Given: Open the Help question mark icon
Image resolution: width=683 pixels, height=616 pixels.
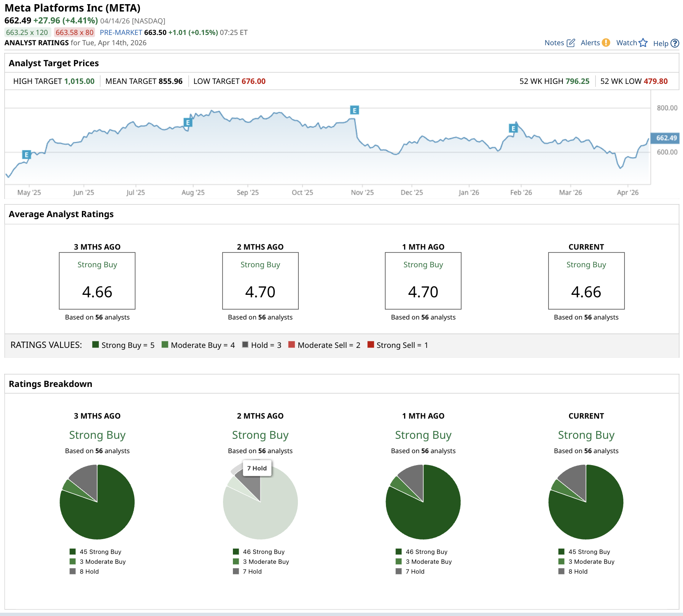Looking at the screenshot, I should coord(674,43).
